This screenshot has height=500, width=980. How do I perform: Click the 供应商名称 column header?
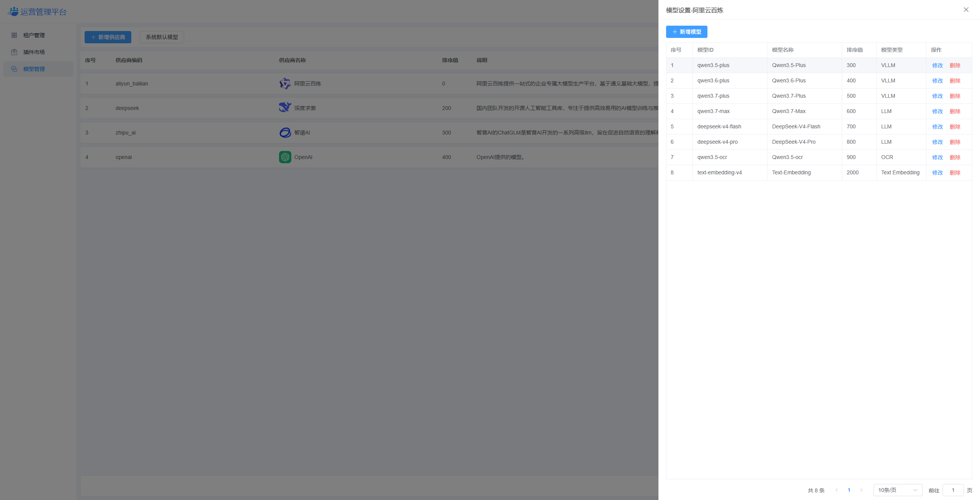point(292,60)
